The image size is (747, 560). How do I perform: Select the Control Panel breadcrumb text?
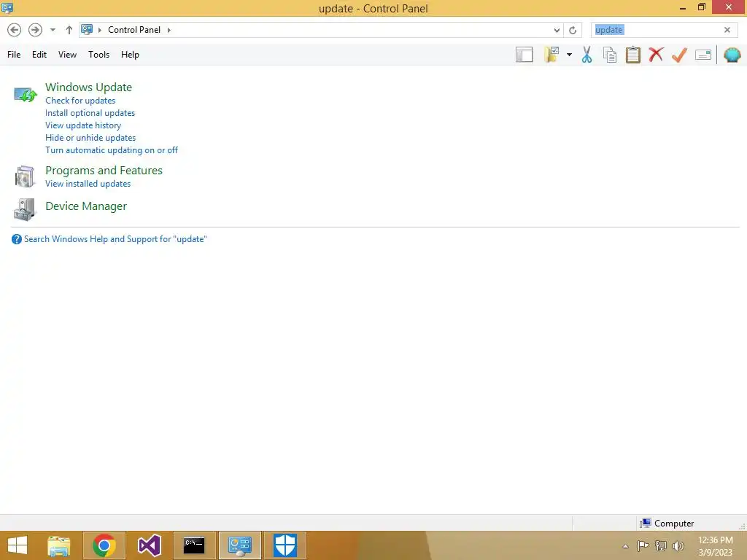point(134,29)
